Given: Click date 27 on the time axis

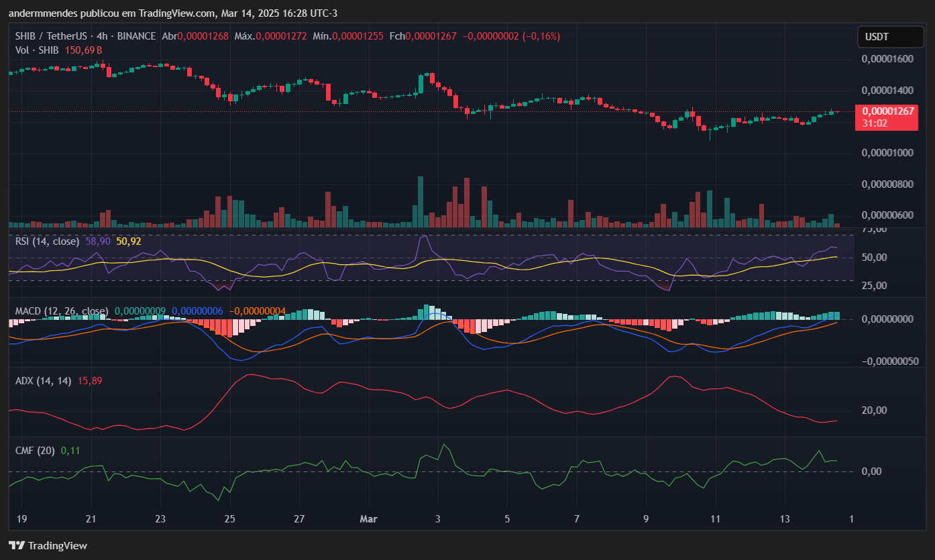Looking at the screenshot, I should 299,519.
